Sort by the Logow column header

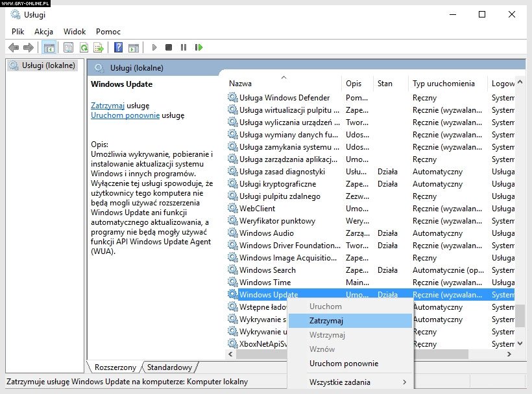[502, 84]
